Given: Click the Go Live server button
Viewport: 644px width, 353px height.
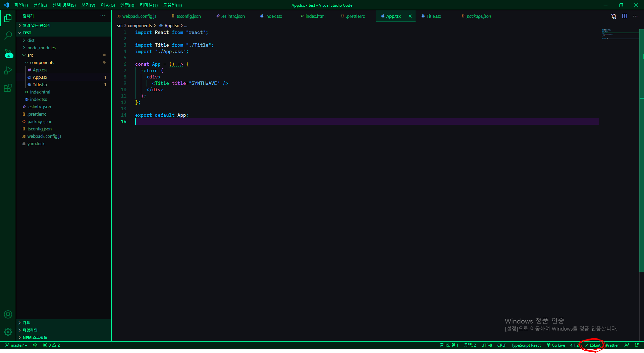Looking at the screenshot, I should [556, 345].
